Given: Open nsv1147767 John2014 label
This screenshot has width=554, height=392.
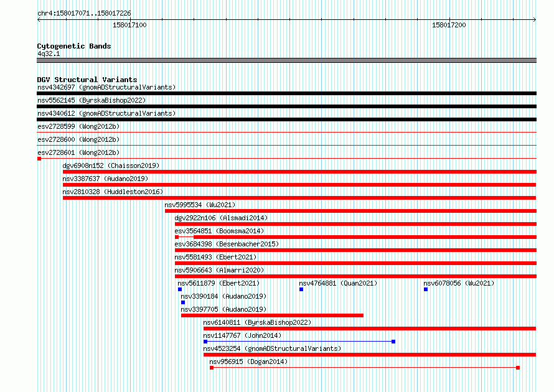Looking at the screenshot, I should [x=242, y=335].
